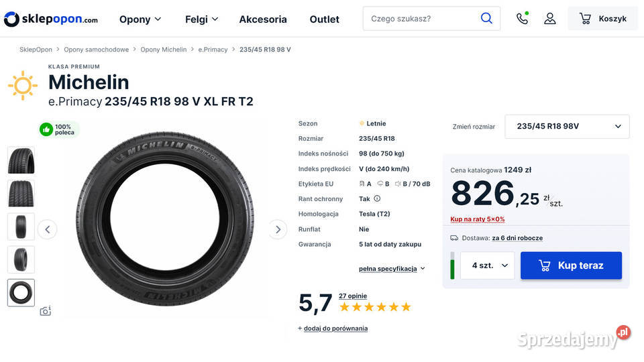Click the 'V (do 240 km/h)' value
Screen dimensions: 644x362
coord(384,169)
